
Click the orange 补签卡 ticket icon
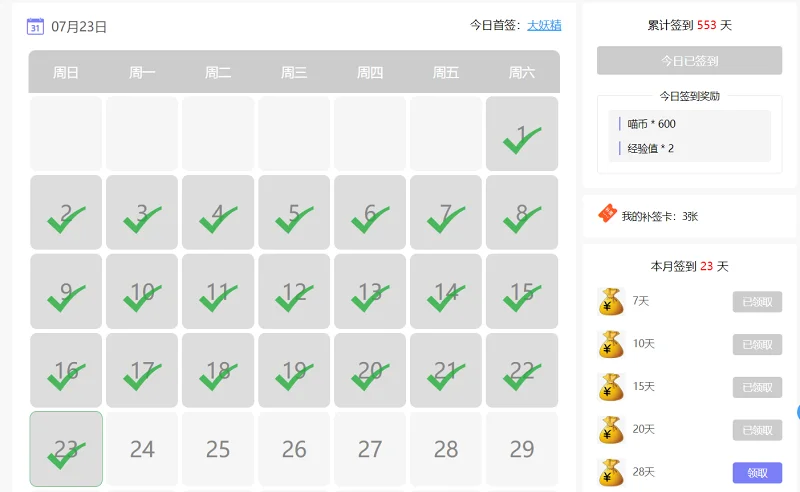click(x=607, y=213)
